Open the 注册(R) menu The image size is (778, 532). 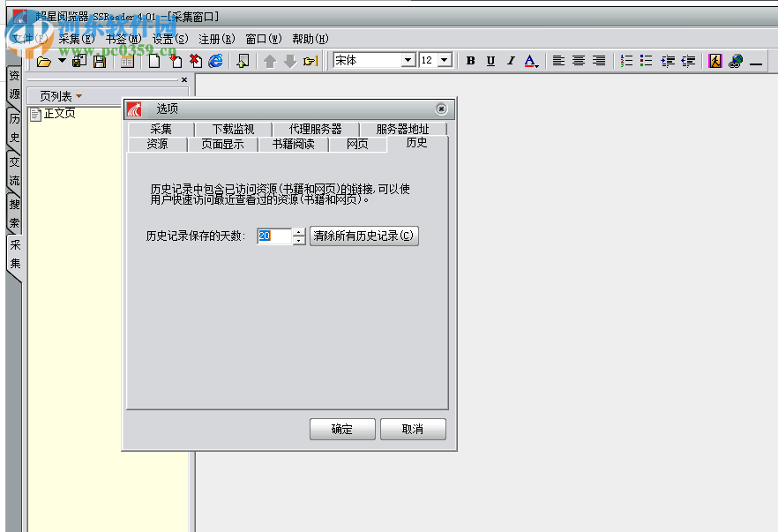217,39
